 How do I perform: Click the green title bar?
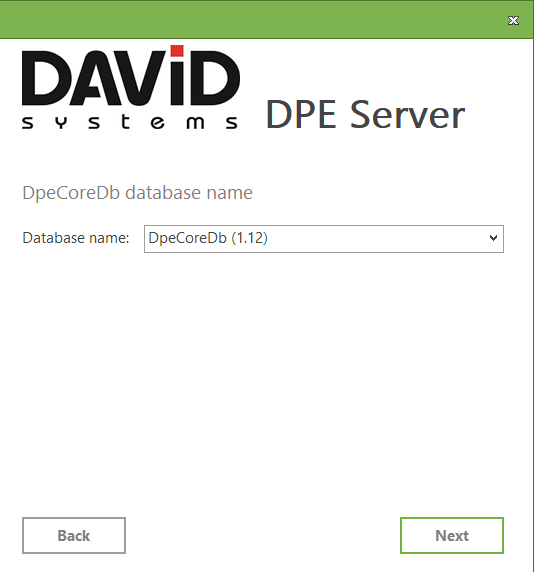click(252, 19)
